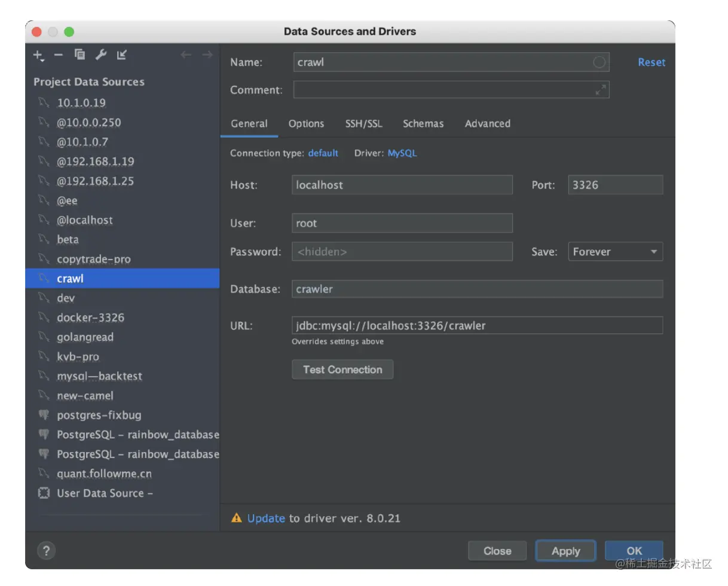The width and height of the screenshot is (728, 586).
Task: Click the add data source plus icon
Action: [x=38, y=56]
